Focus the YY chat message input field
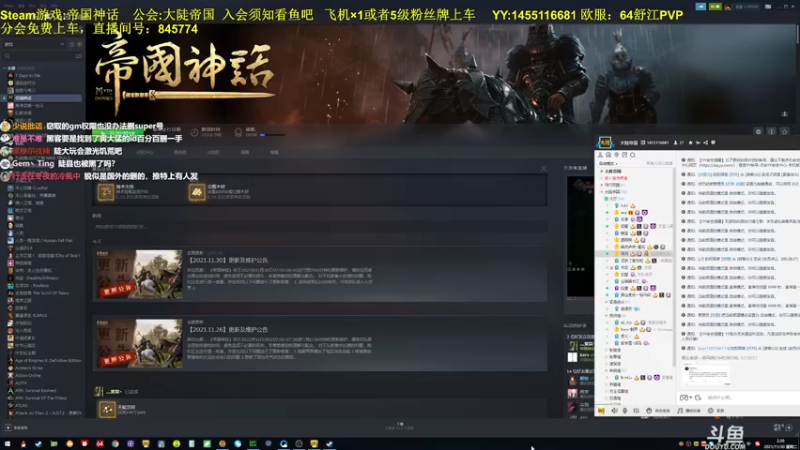 click(x=750, y=397)
